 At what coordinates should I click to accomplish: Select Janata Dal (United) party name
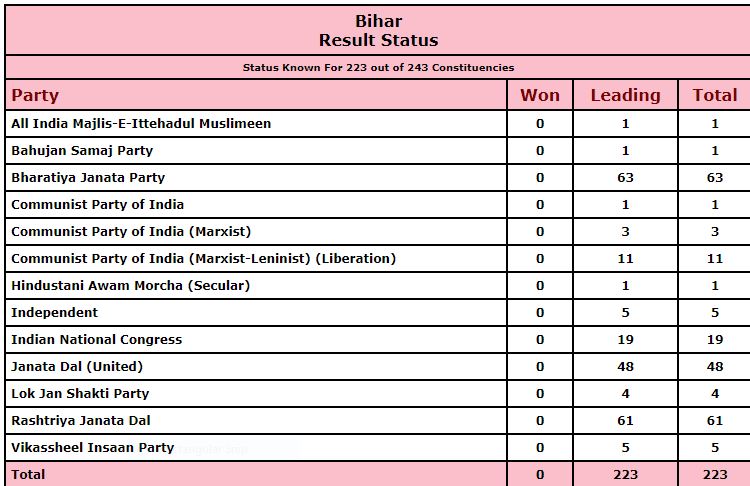[x=77, y=366]
